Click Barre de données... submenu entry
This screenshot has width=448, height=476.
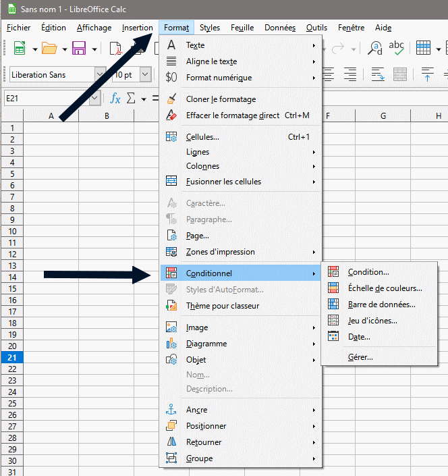point(381,305)
